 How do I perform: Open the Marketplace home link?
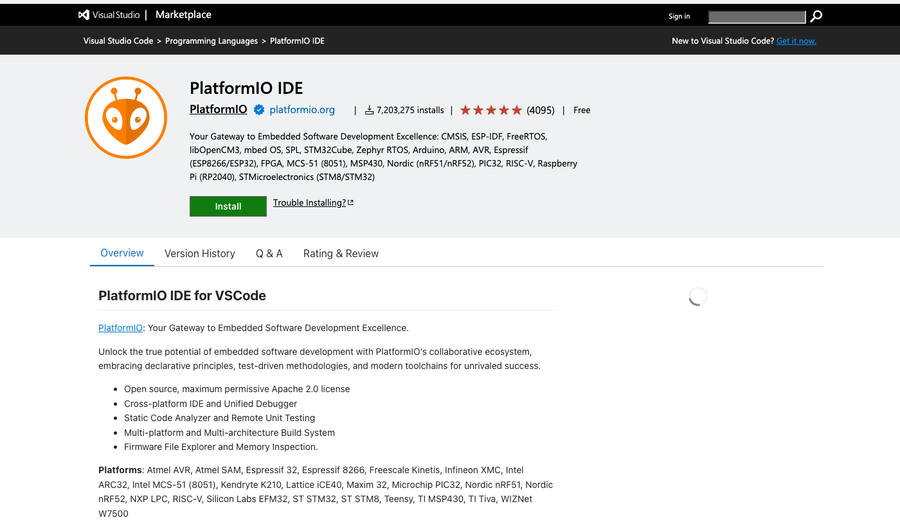pyautogui.click(x=183, y=15)
